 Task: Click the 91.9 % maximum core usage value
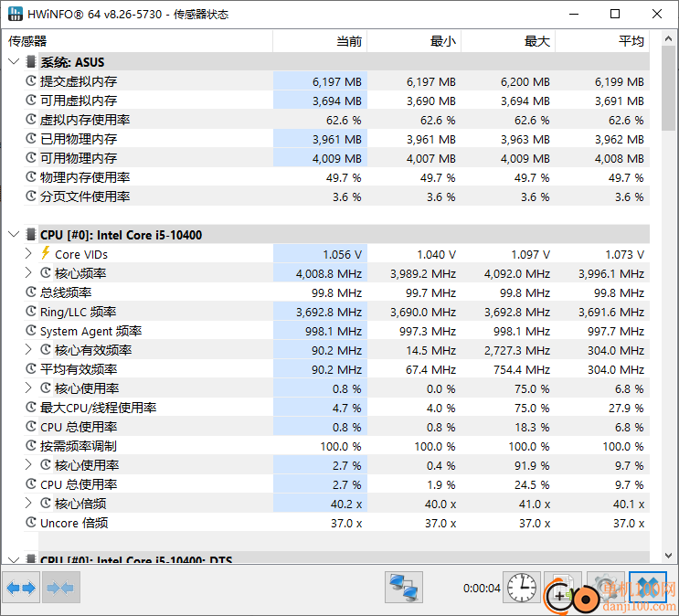(532, 466)
